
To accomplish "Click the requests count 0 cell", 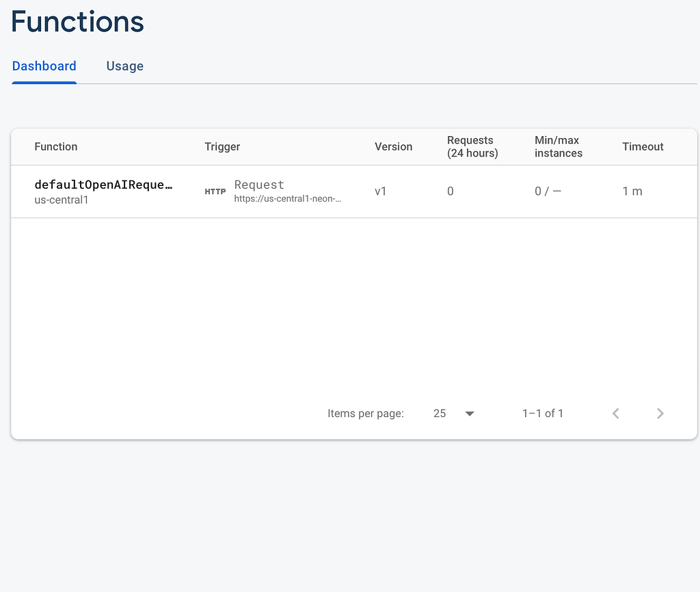I will pyautogui.click(x=450, y=191).
